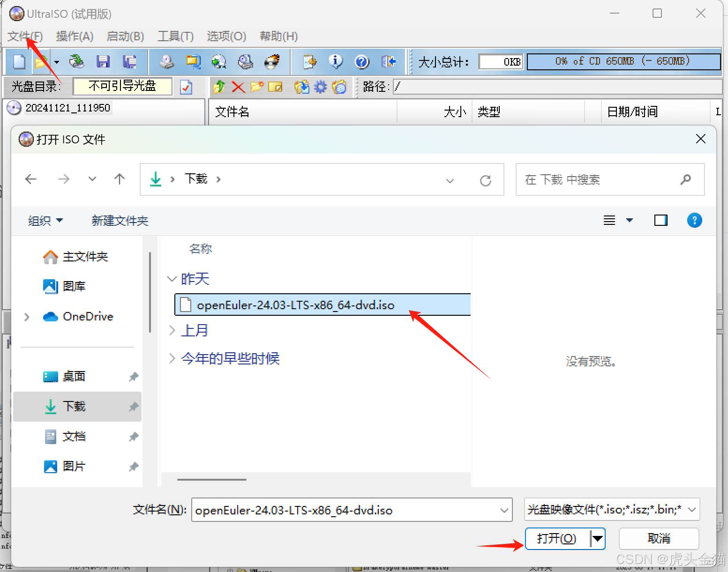
Task: Open the 组织 dropdown menu
Action: point(45,221)
